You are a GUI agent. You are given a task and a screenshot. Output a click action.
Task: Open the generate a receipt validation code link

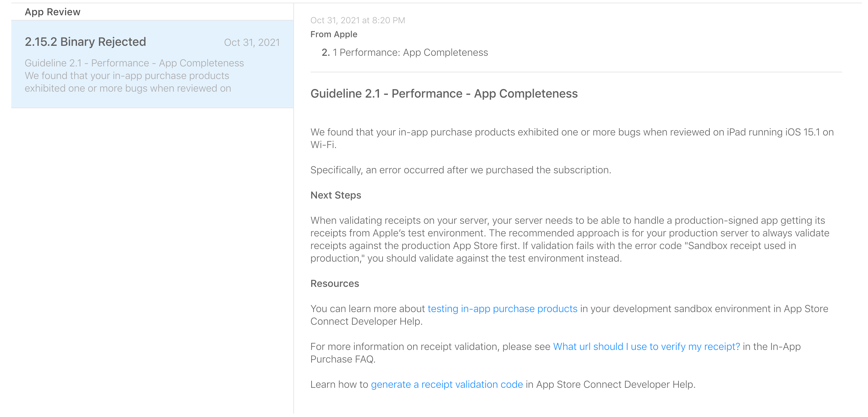447,384
